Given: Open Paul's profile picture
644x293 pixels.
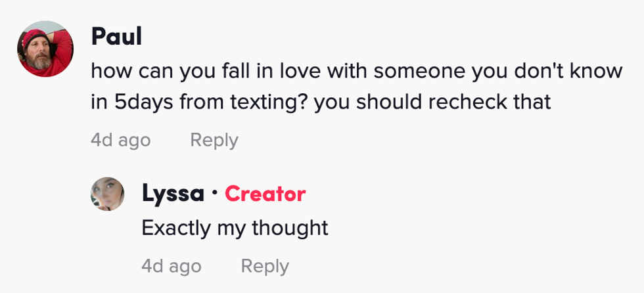Looking at the screenshot, I should [45, 49].
